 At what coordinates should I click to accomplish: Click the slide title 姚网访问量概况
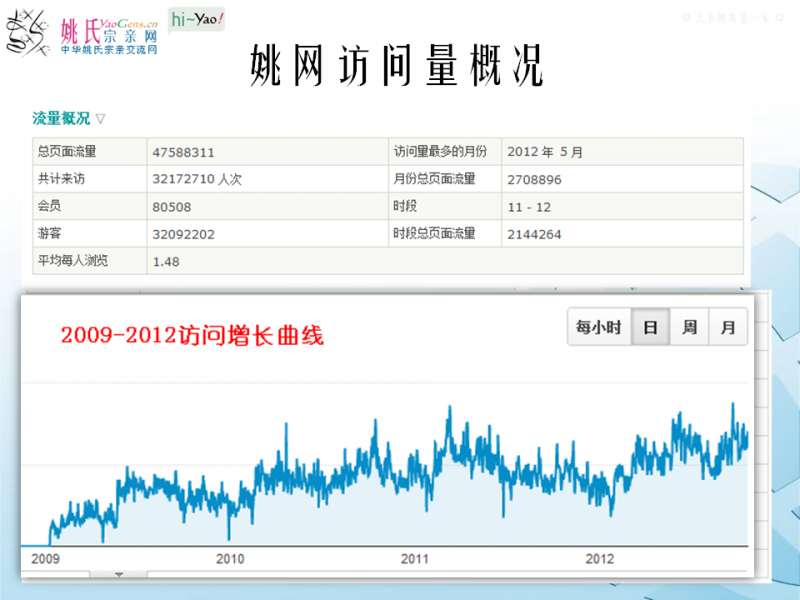tap(396, 67)
